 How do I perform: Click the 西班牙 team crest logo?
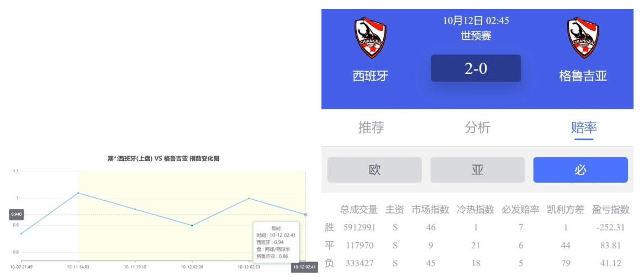click(x=370, y=38)
